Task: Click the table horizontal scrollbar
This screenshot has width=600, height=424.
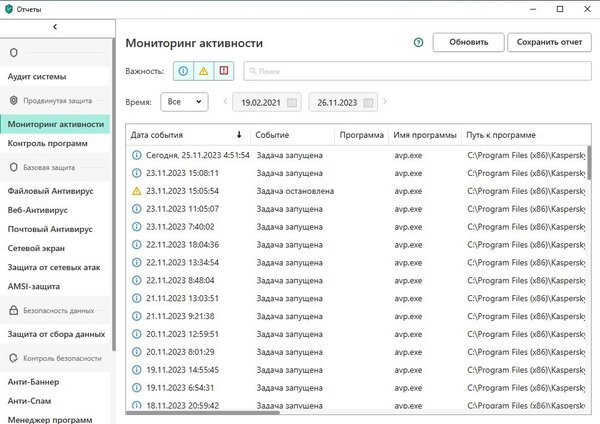Action: [x=203, y=413]
